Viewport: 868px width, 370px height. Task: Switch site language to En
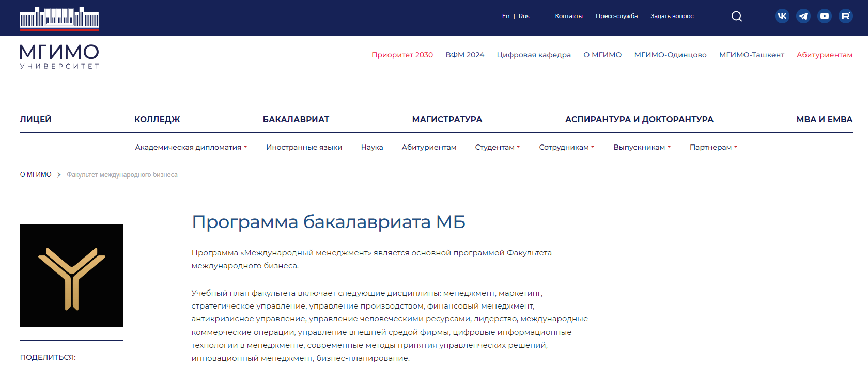[x=506, y=16]
